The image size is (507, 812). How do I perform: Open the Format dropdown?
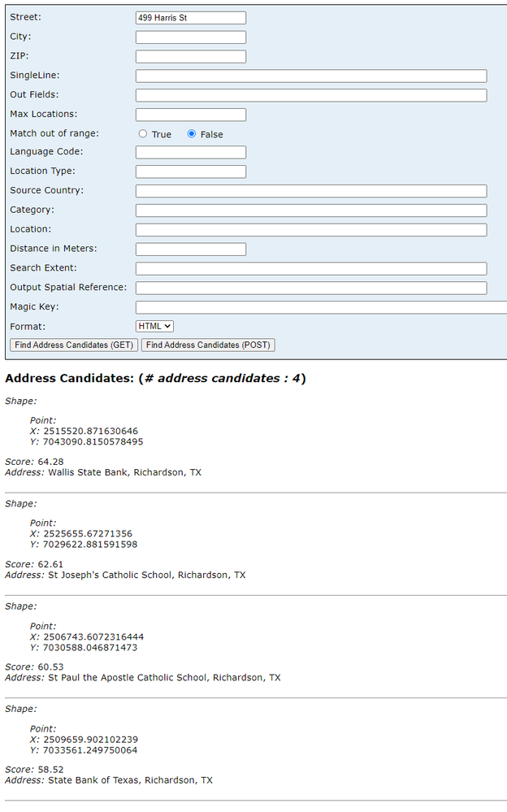[155, 326]
